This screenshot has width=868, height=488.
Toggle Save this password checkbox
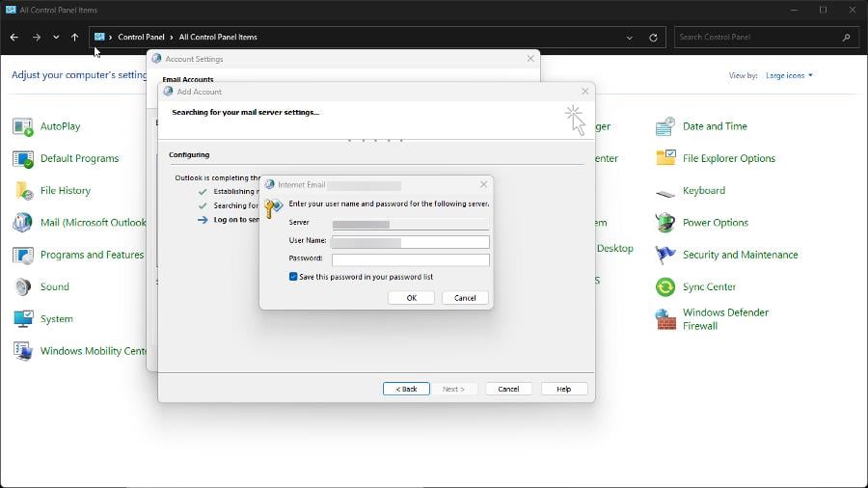[x=293, y=277]
